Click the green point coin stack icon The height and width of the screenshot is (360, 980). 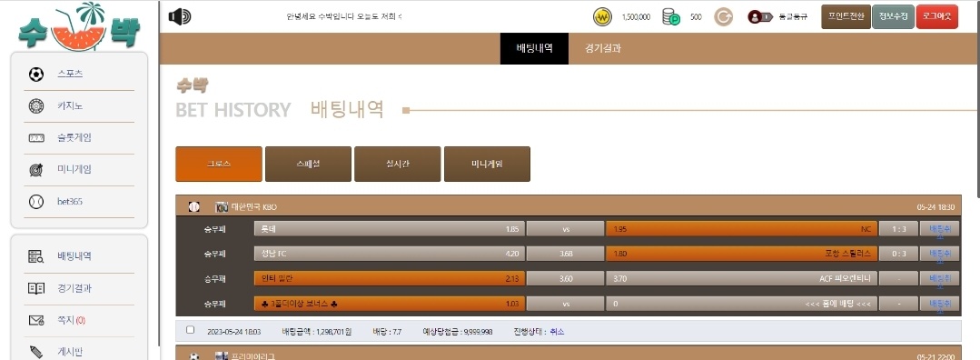(671, 17)
